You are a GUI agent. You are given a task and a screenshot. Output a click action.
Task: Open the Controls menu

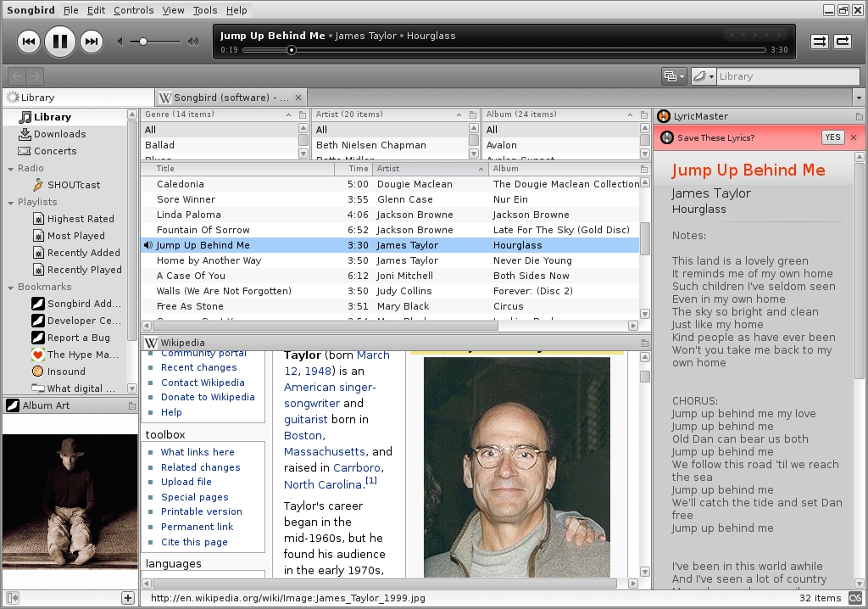click(x=133, y=10)
